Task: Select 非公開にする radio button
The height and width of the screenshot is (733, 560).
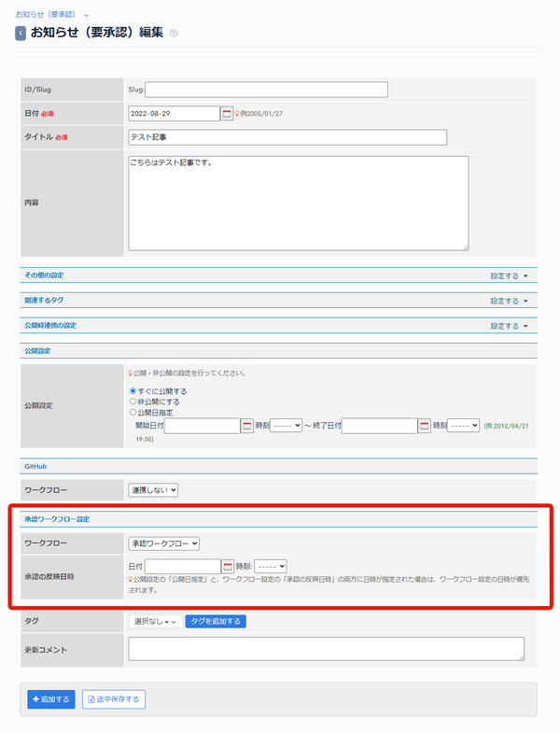Action: (x=133, y=402)
